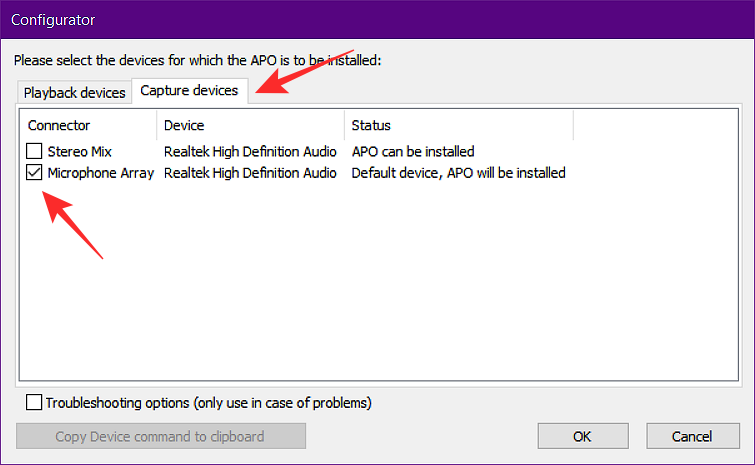Click 'Default device, APO will be installed' status
The image size is (755, 465).
[459, 173]
